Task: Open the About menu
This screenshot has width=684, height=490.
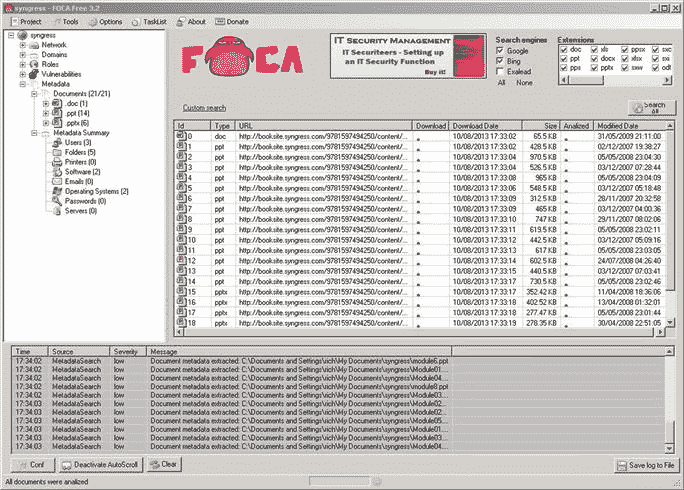Action: tap(191, 22)
